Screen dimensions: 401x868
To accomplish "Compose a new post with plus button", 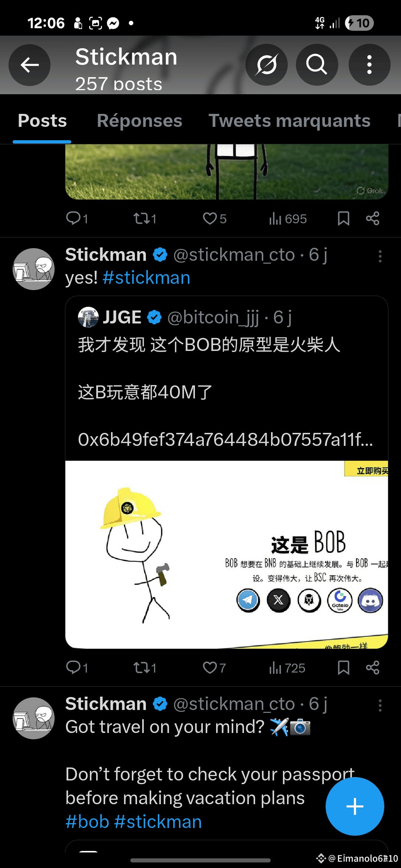I will point(355,806).
